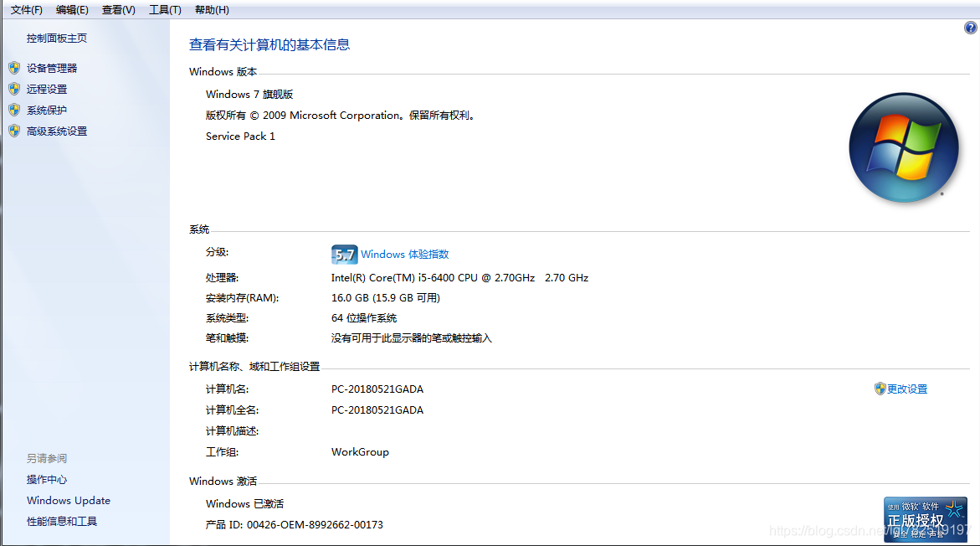Go to 控制面板主页
The width and height of the screenshot is (980, 546).
tap(57, 39)
